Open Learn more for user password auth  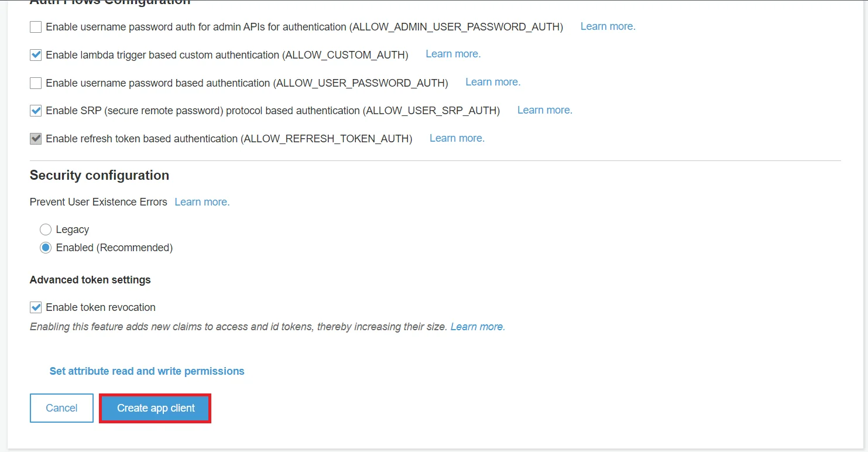pos(493,82)
